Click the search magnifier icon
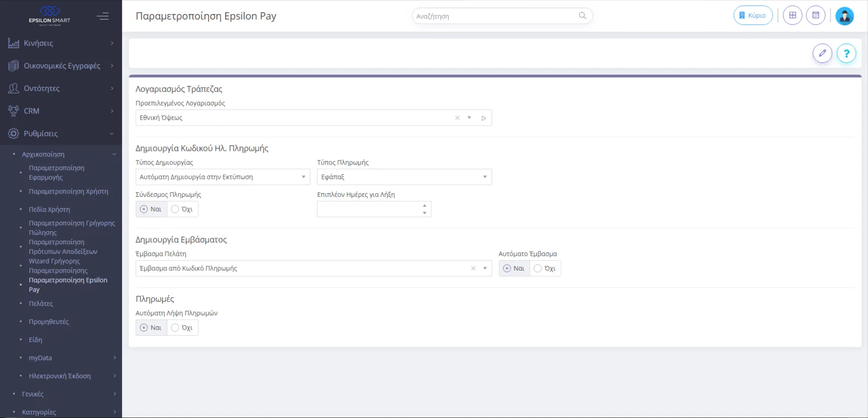This screenshot has height=418, width=868. pos(582,16)
